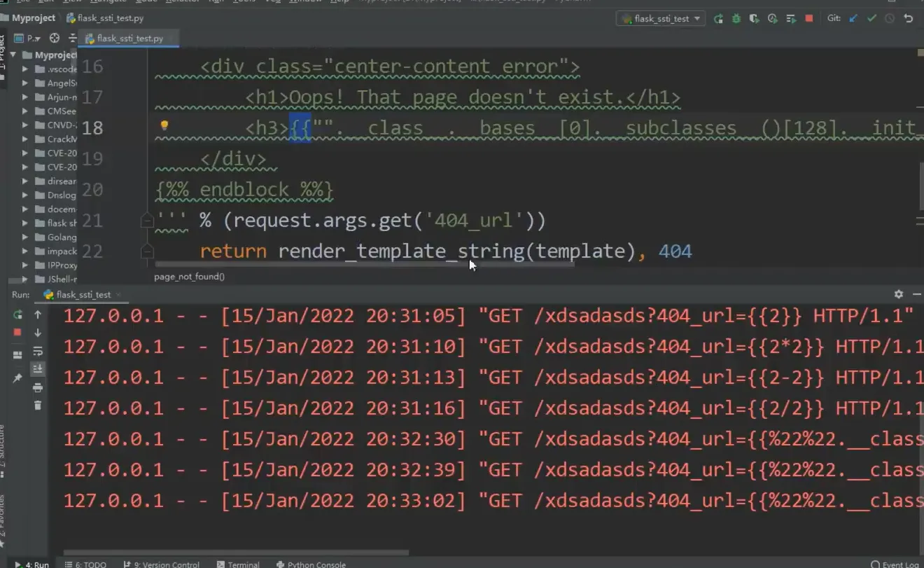Clear all console output with trash icon
This screenshot has width=924, height=568.
click(x=38, y=406)
